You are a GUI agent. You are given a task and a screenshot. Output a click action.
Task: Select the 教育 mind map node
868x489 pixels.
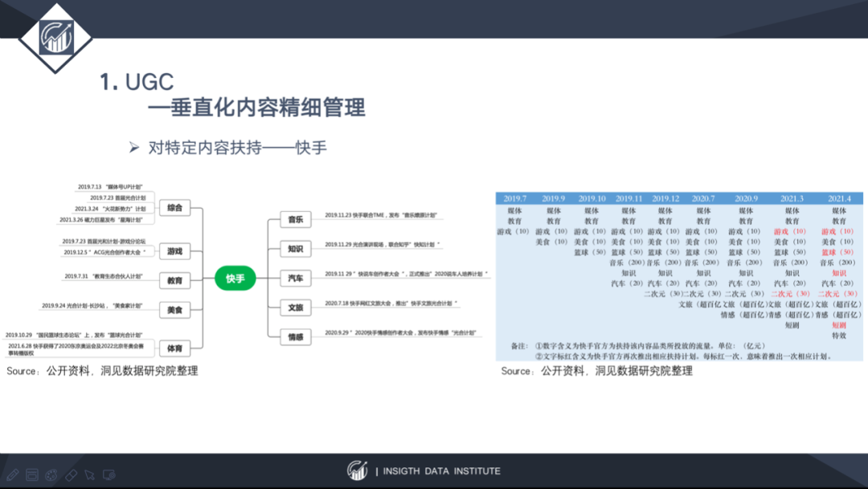(x=175, y=280)
